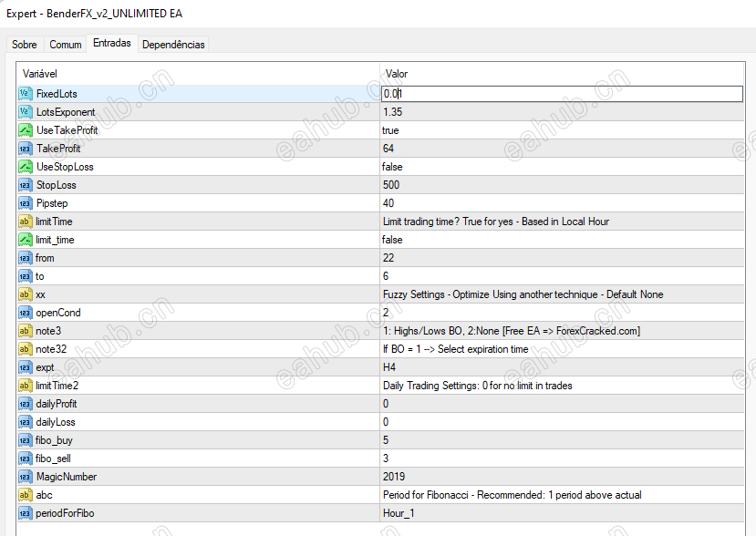The height and width of the screenshot is (536, 756).
Task: Click the TakeProfit integer icon
Action: (25, 149)
